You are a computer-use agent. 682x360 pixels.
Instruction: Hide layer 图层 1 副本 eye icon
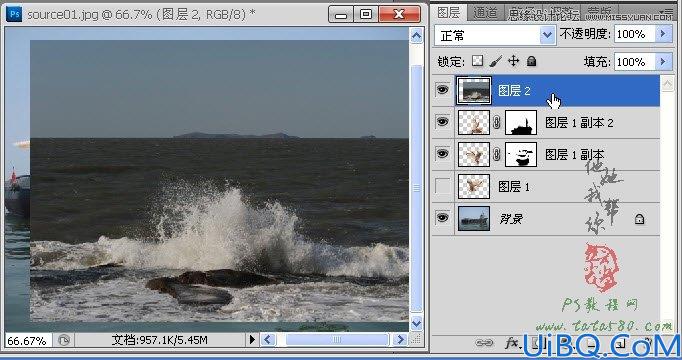tap(443, 154)
